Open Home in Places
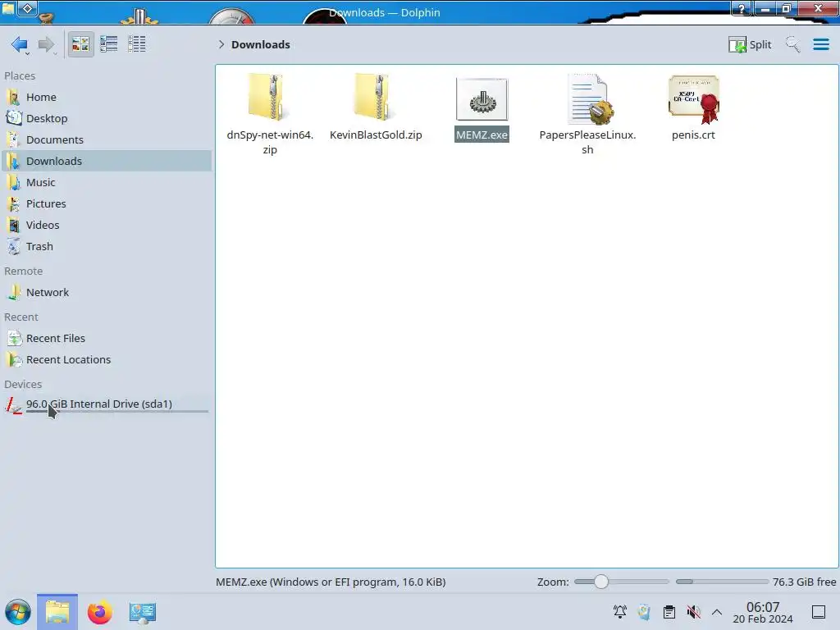This screenshot has height=630, width=840. click(106, 97)
